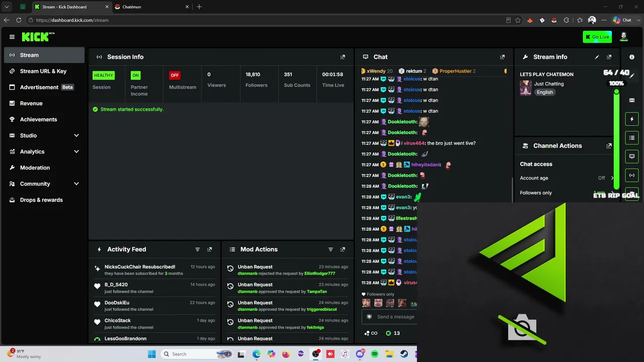This screenshot has height=362, width=644.
Task: Click the OFF Multistream indicator
Action: pyautogui.click(x=175, y=75)
